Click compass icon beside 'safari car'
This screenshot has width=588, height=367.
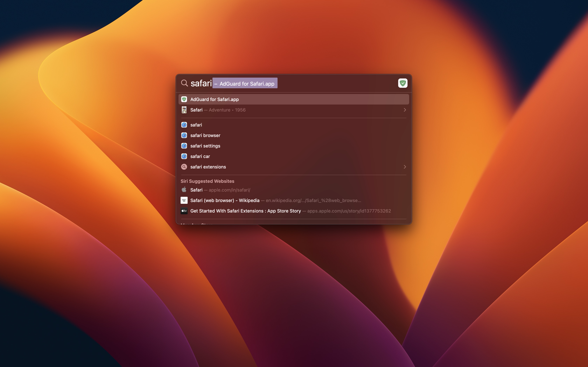184,156
